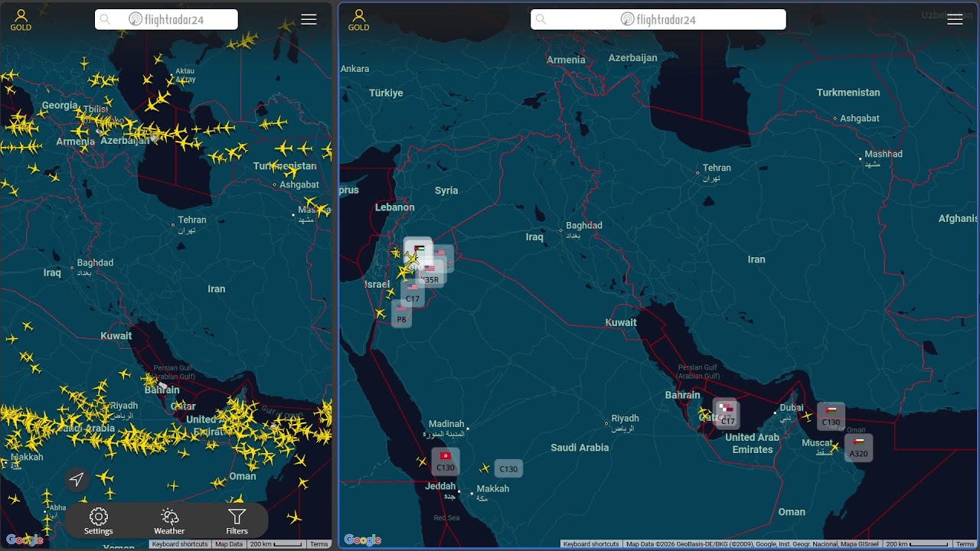Click the yellow plane under the Jordan flag label
The width and height of the screenshot is (980, 551).
pos(412,259)
